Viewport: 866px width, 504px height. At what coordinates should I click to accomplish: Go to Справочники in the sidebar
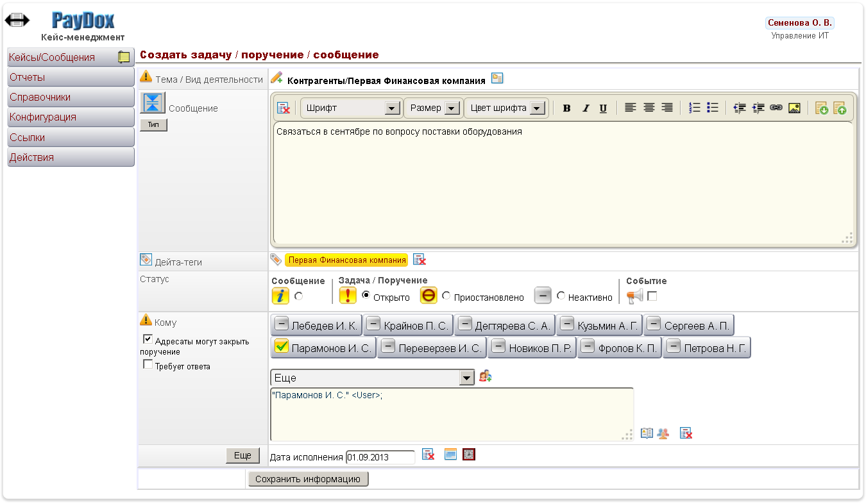coord(71,97)
